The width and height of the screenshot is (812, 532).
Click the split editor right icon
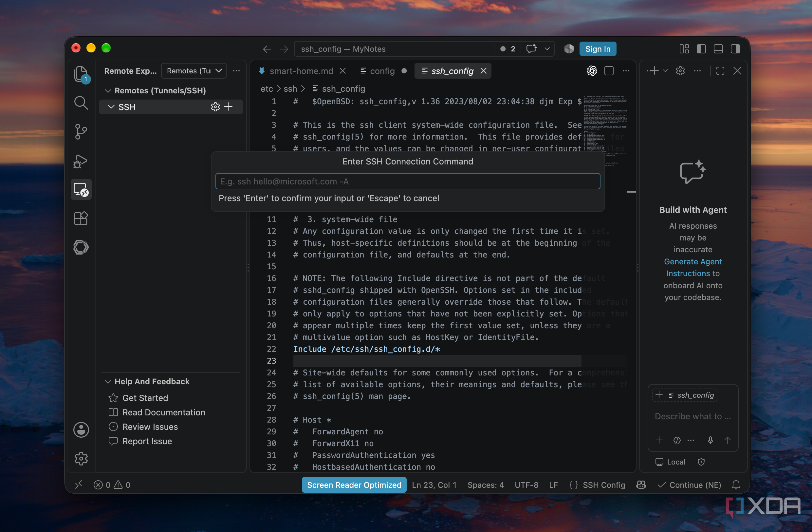click(609, 71)
